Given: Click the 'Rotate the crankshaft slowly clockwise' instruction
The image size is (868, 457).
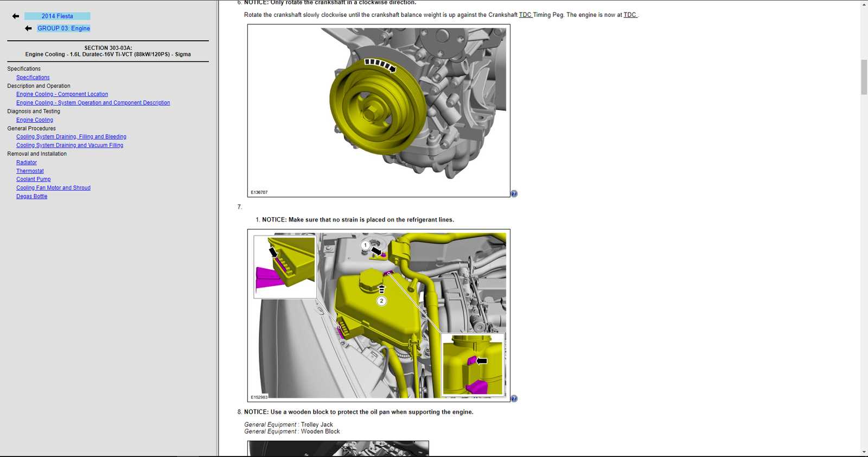Looking at the screenshot, I should click(441, 15).
